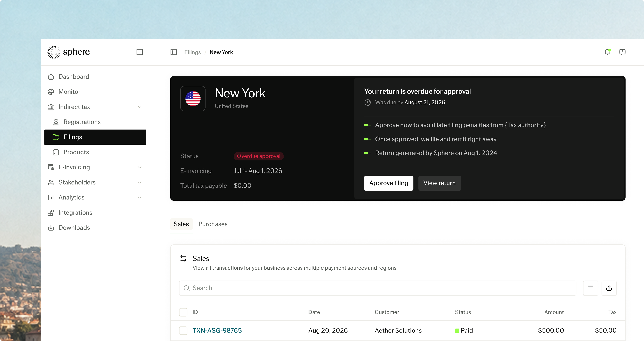Collapse the Indirect tax chevron

(x=140, y=107)
